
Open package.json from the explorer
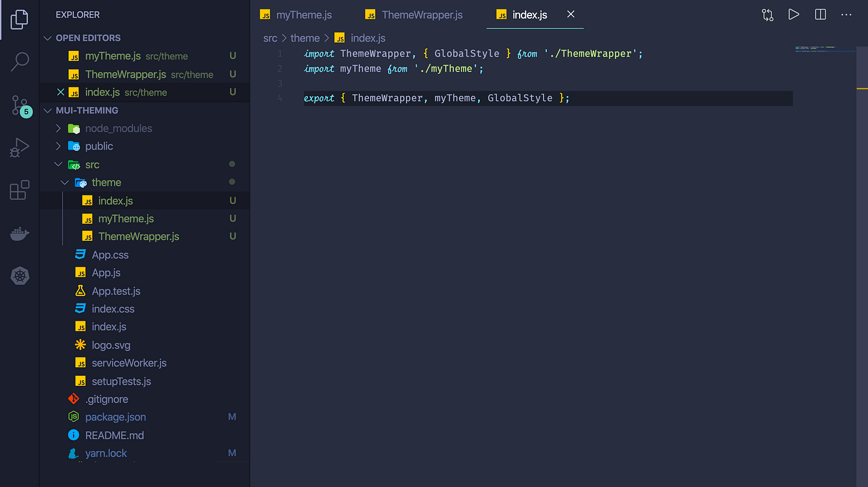115,416
